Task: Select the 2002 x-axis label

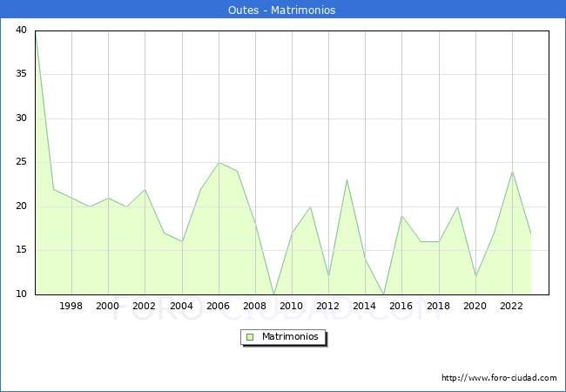Action: [x=145, y=307]
